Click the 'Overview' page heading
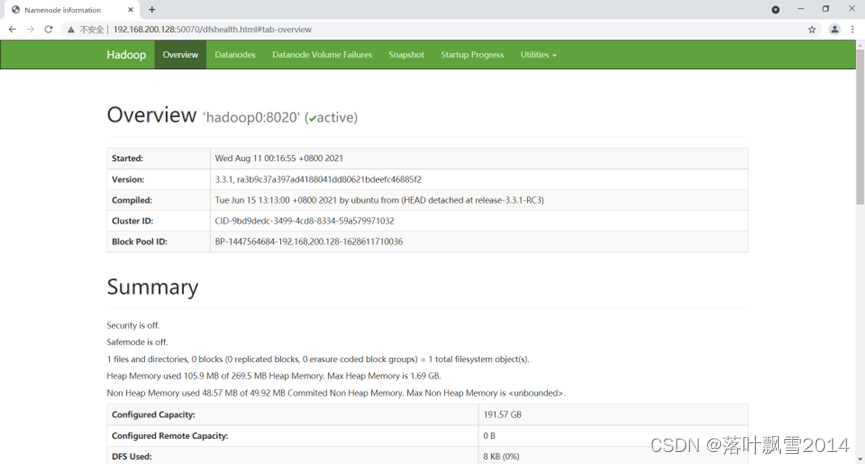Screen dimensions: 865x464 (151, 115)
